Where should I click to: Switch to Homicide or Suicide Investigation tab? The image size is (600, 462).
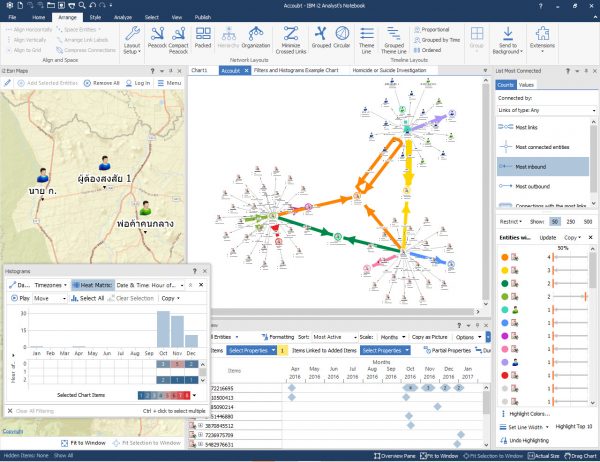coord(389,70)
